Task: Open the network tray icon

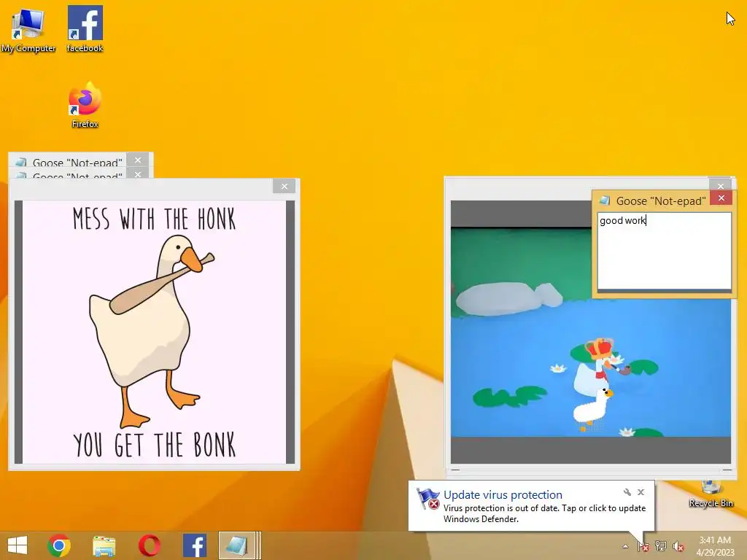Action: (x=661, y=546)
